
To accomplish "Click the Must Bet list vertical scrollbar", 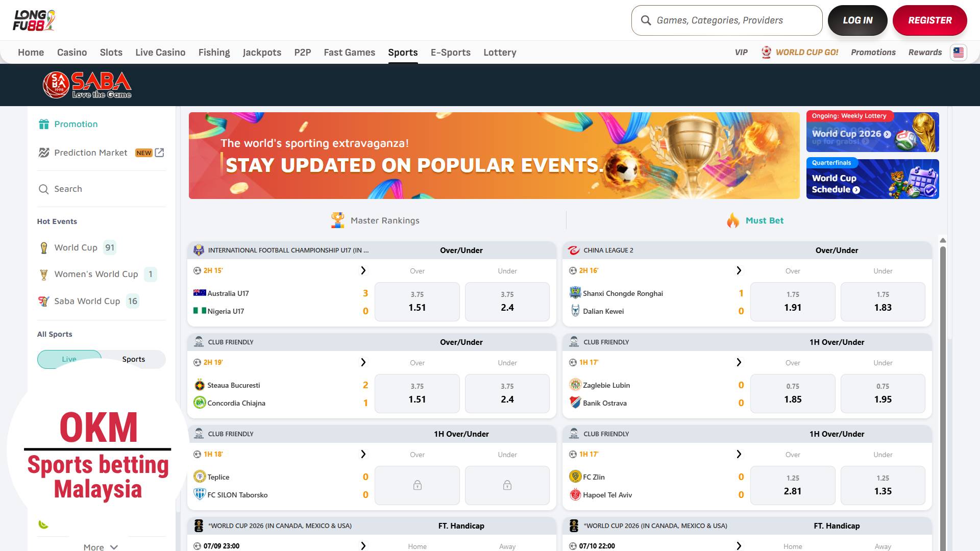I will 943,398.
